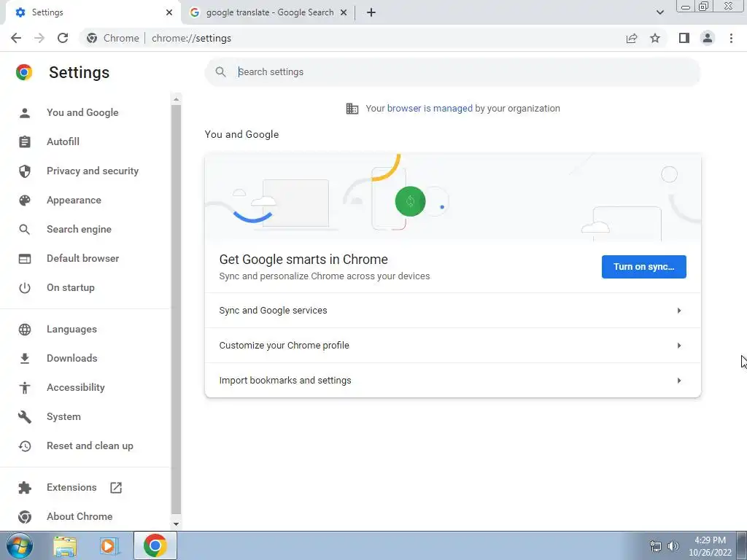Go to Default browser settings

[x=85, y=259]
